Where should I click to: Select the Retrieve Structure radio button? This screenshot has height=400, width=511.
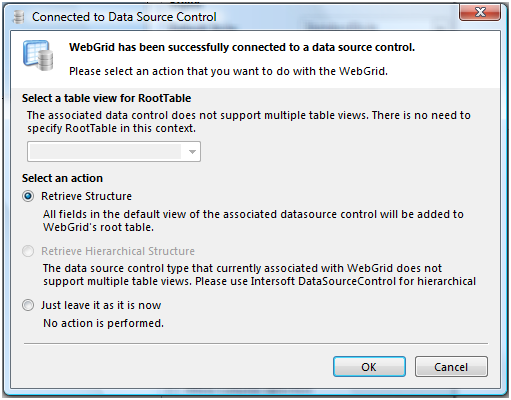click(28, 196)
